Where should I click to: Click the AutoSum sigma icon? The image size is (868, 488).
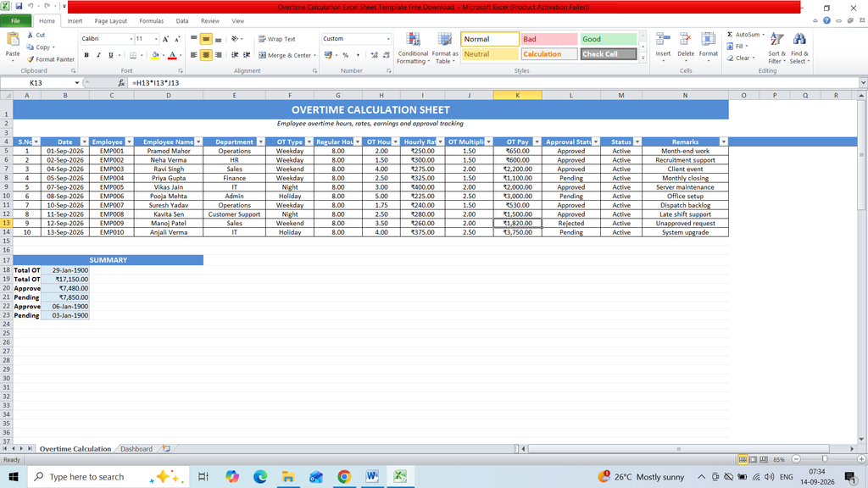[x=730, y=34]
